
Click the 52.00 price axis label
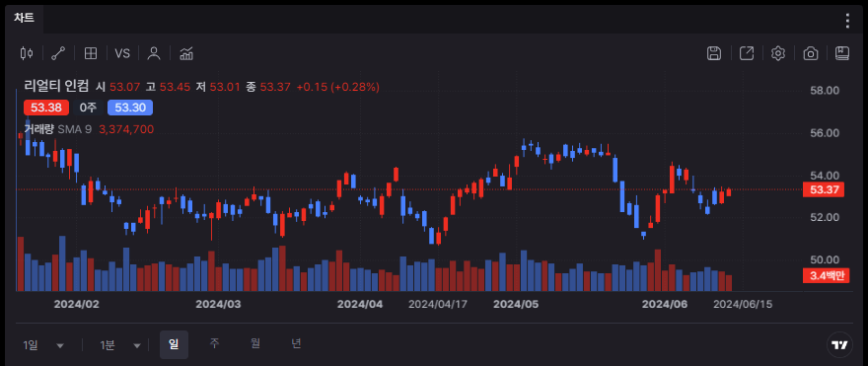[x=825, y=218]
